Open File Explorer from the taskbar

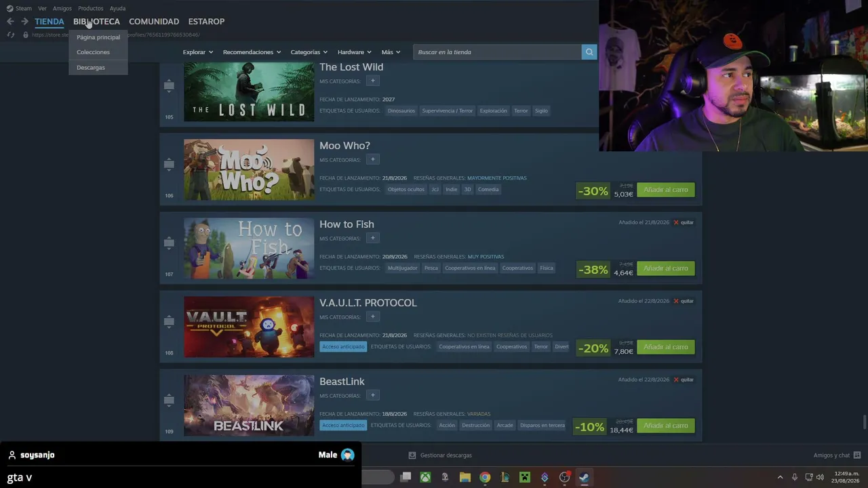click(x=465, y=477)
